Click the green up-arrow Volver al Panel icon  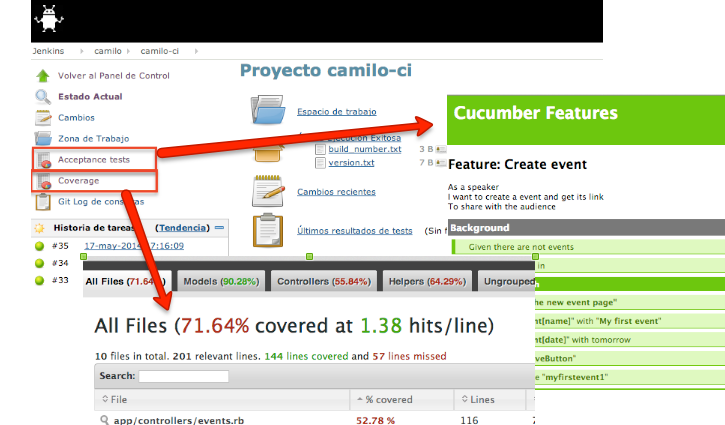[43, 76]
